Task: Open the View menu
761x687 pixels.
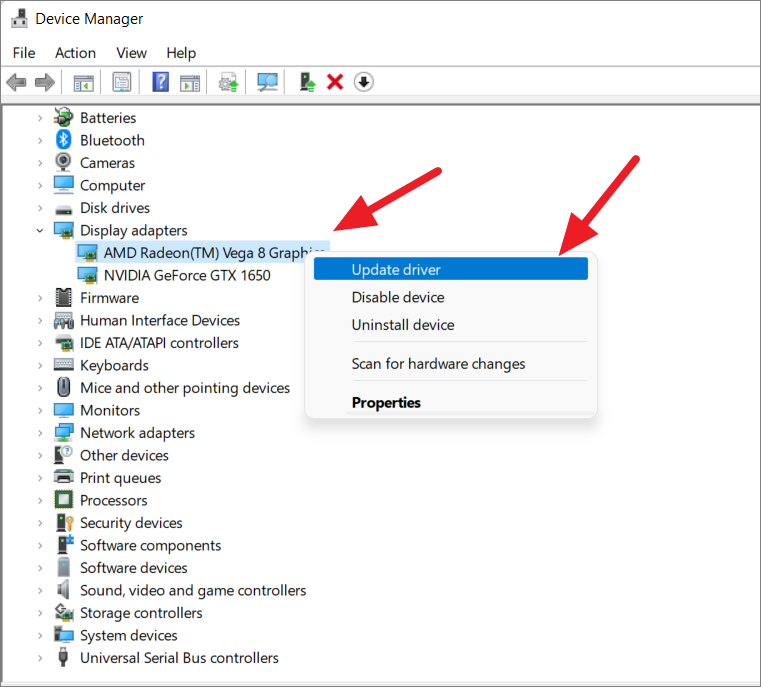Action: point(131,52)
